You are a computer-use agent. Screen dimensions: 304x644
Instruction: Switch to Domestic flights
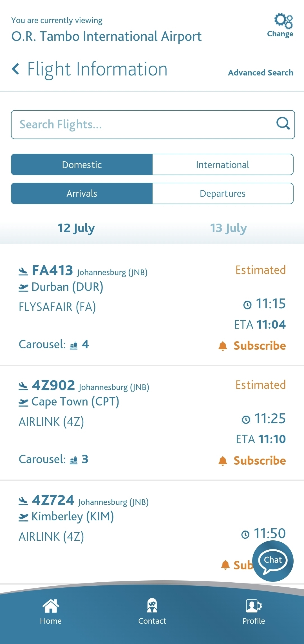(x=82, y=165)
